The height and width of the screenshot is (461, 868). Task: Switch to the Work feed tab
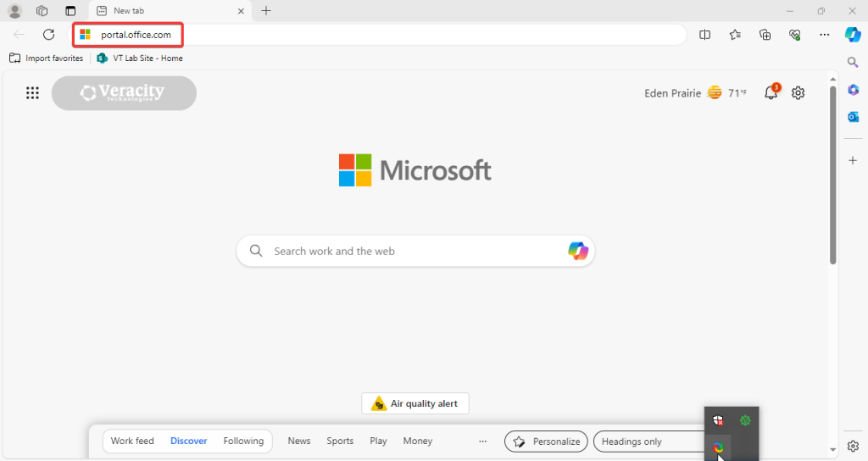point(132,442)
